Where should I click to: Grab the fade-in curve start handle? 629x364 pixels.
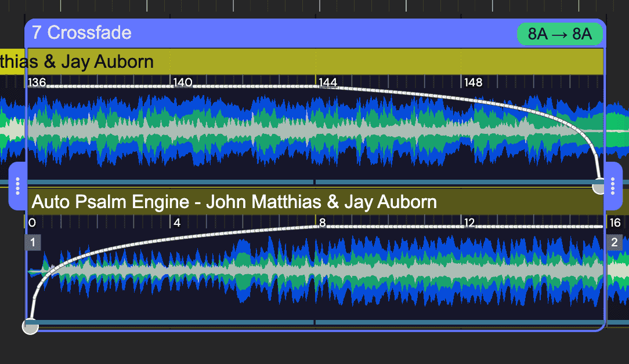pyautogui.click(x=30, y=326)
